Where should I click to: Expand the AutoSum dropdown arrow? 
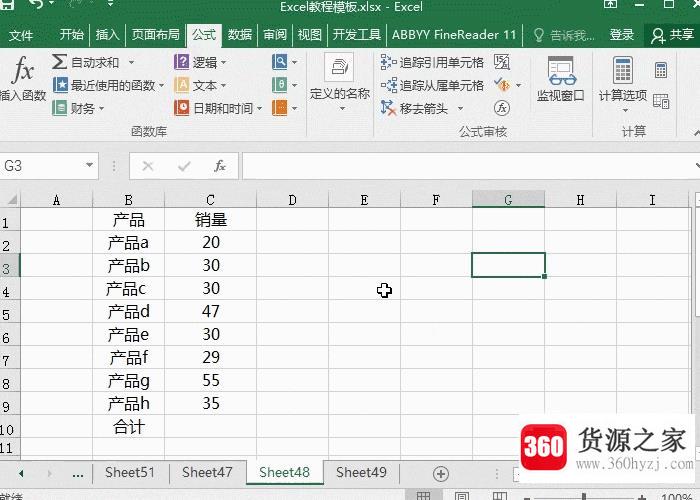(x=131, y=62)
